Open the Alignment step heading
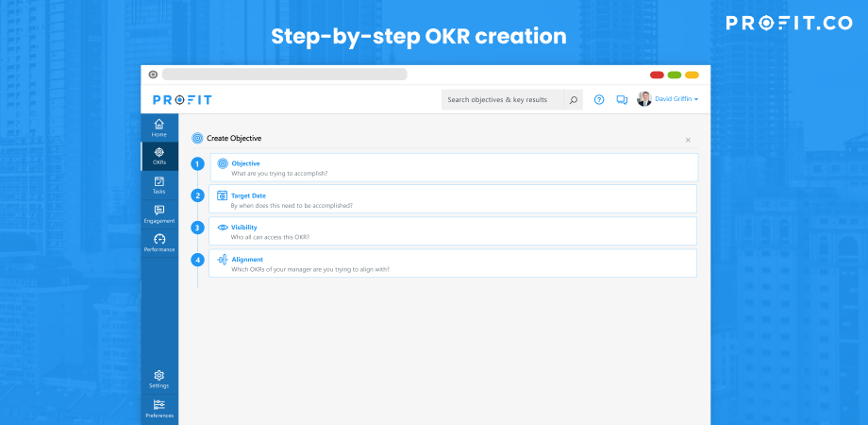The height and width of the screenshot is (425, 868). (247, 260)
